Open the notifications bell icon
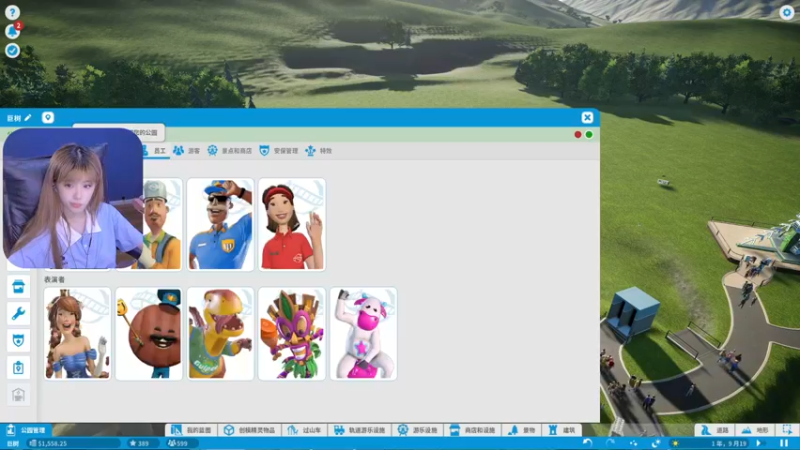Viewport: 800px width, 450px height. click(x=12, y=31)
